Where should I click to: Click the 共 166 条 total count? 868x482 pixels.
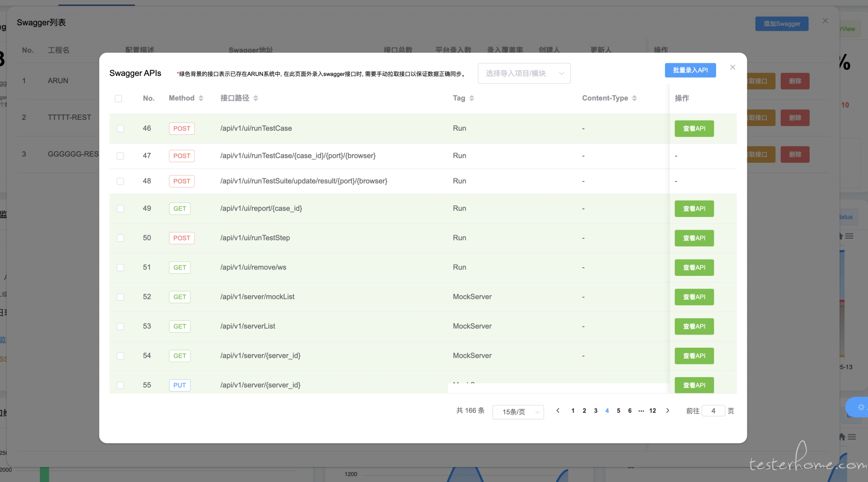[470, 411]
